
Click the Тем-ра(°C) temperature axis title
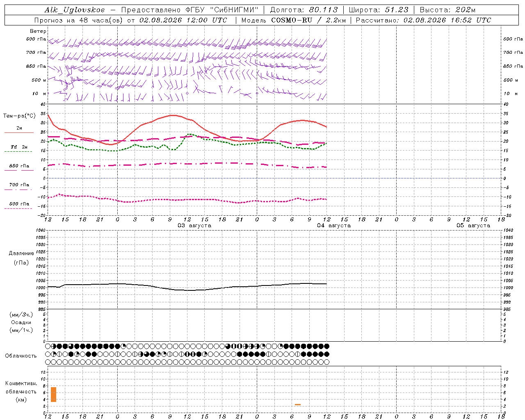pyautogui.click(x=19, y=116)
